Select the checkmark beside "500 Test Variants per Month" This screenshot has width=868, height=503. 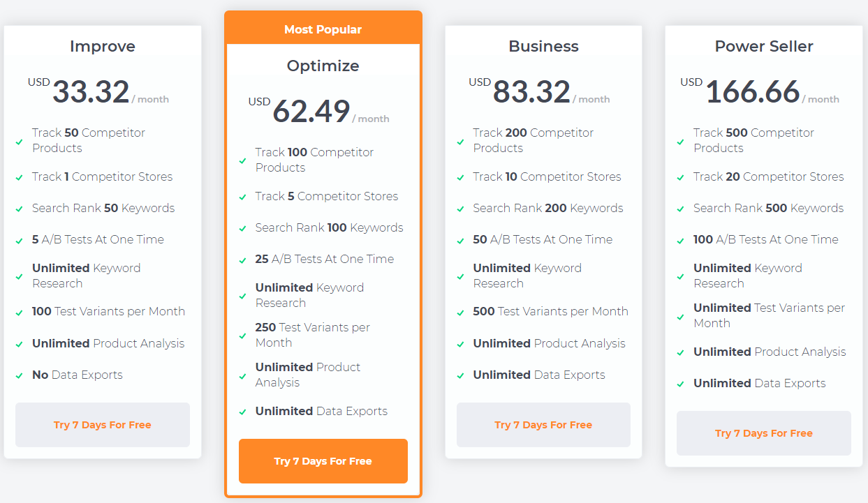tap(460, 312)
